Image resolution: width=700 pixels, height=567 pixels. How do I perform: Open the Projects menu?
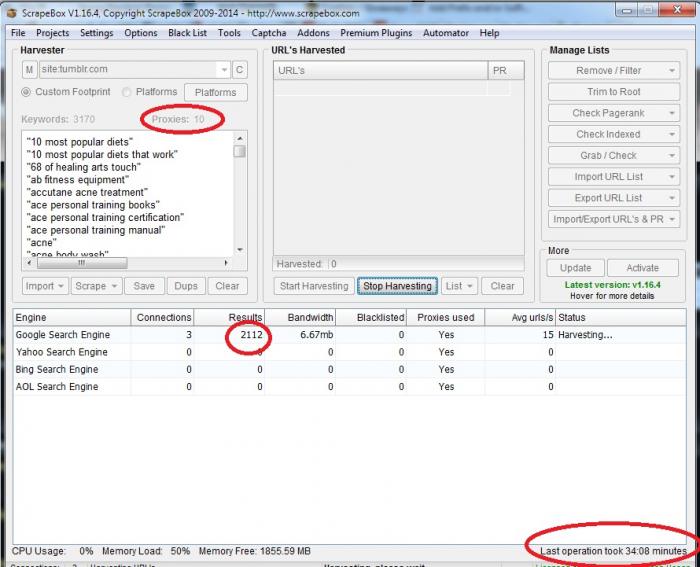[53, 33]
